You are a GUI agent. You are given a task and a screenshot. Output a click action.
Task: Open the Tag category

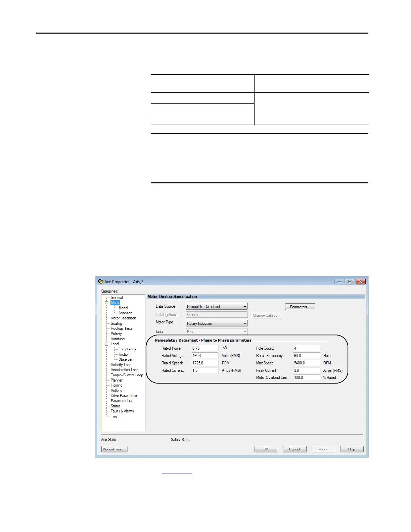click(114, 416)
